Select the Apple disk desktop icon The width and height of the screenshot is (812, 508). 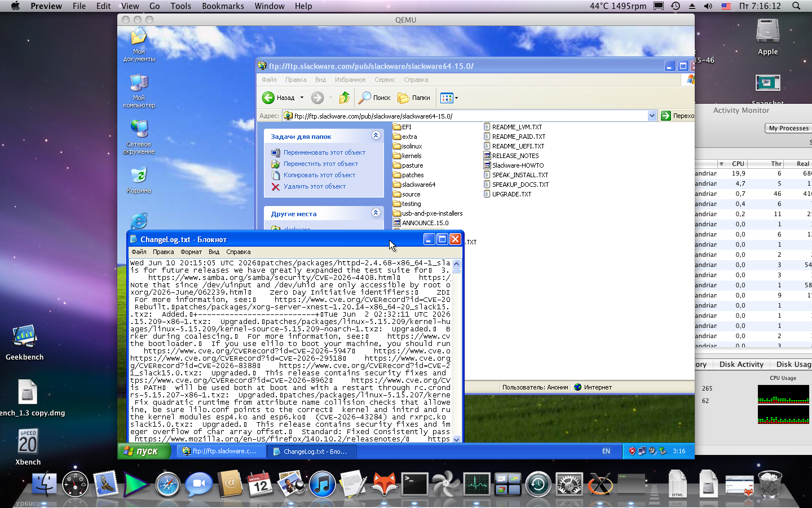coord(767,36)
